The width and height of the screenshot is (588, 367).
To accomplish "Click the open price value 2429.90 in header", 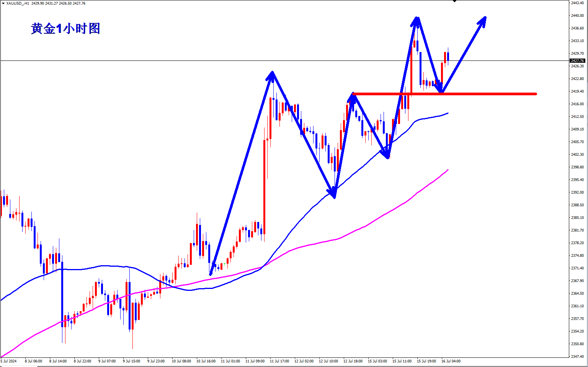I will [x=38, y=3].
